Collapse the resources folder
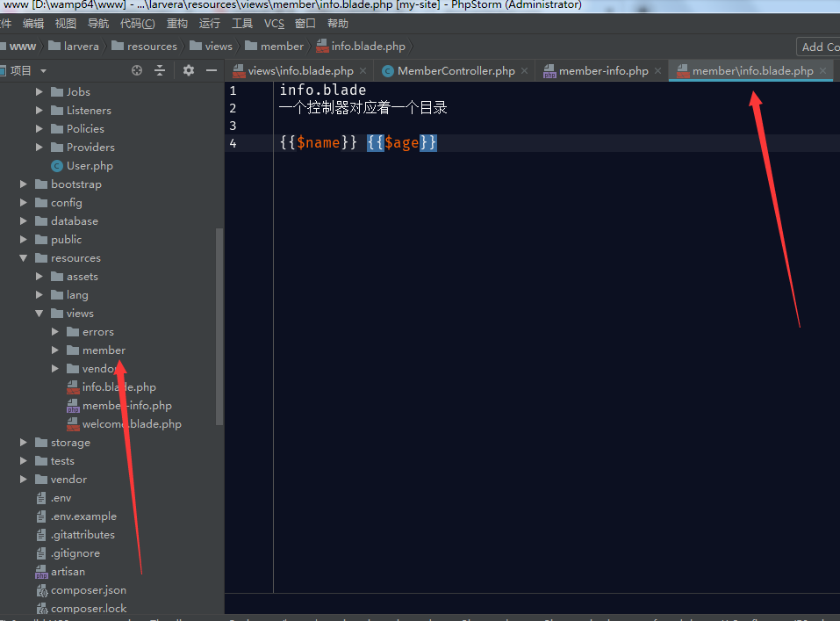This screenshot has width=840, height=621. [24, 258]
